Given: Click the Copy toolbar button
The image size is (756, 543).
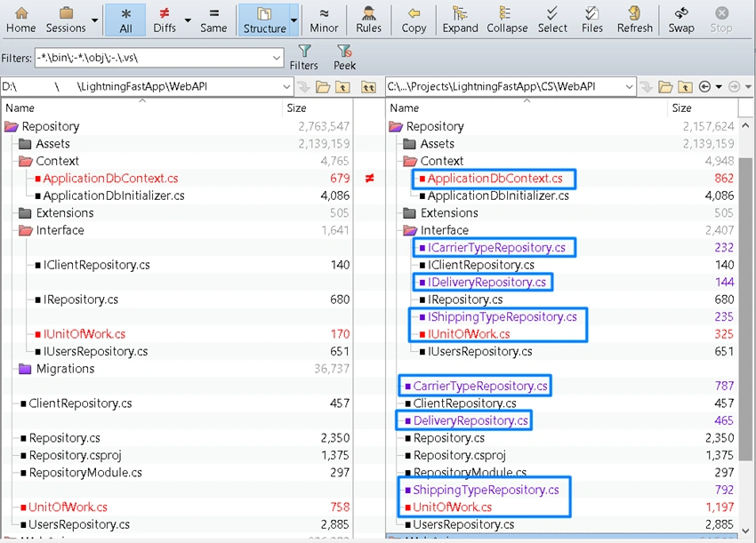Looking at the screenshot, I should [x=414, y=20].
